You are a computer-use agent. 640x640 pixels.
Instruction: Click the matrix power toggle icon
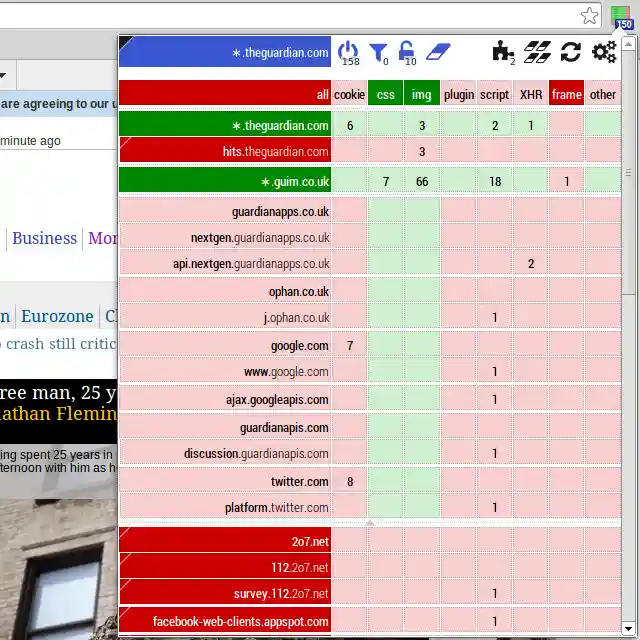point(348,52)
